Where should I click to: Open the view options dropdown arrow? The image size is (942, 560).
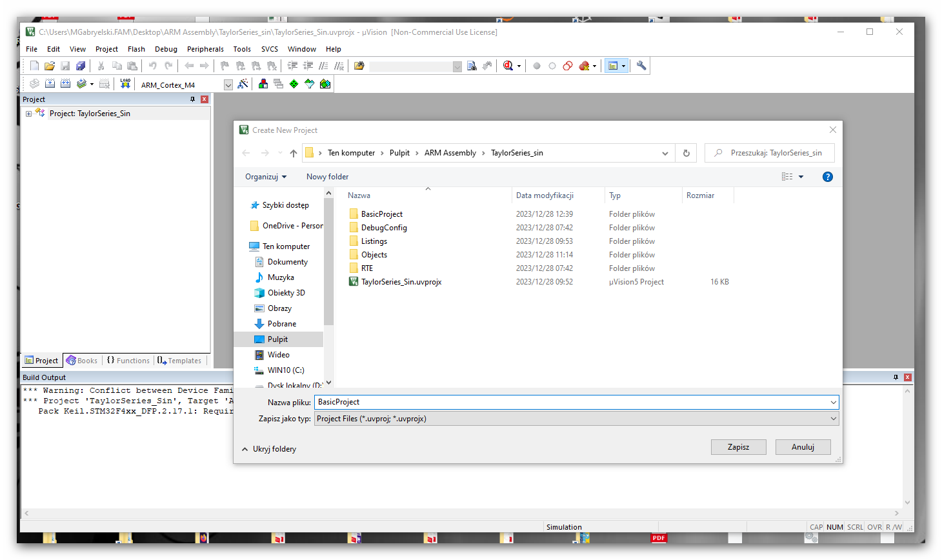coord(801,177)
